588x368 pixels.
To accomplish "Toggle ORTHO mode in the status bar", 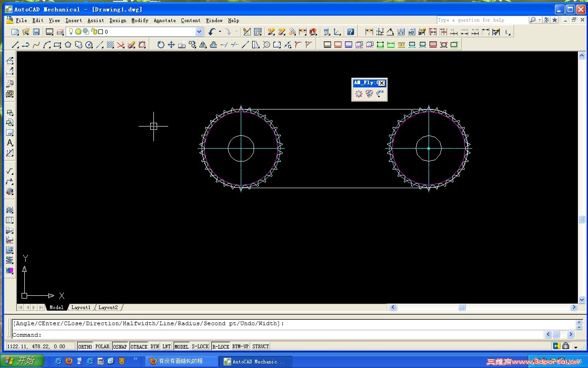I will tap(85, 346).
